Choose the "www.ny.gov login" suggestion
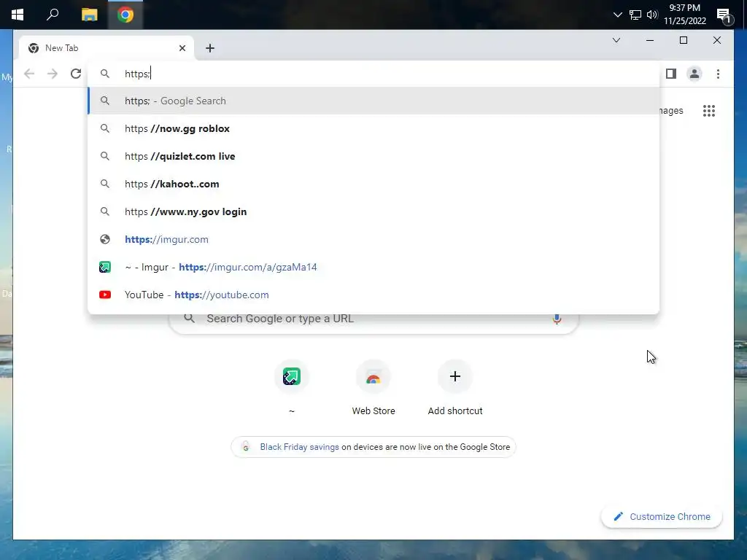747x560 pixels. pos(374,211)
